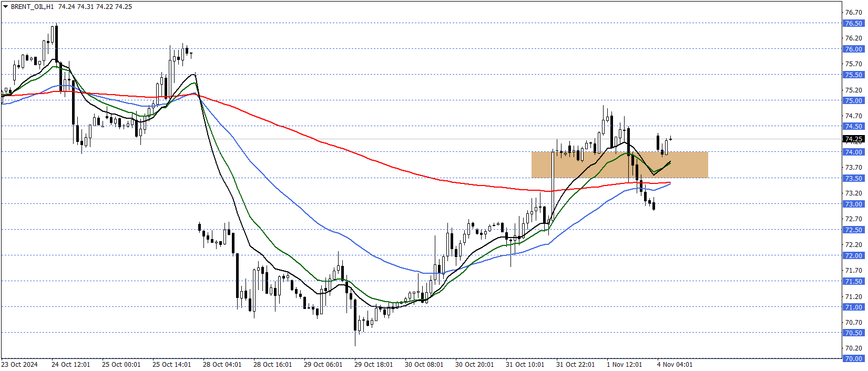868x371 pixels.
Task: Click the triangle arrow before BRENT_OIL,H1
Action: (5, 7)
